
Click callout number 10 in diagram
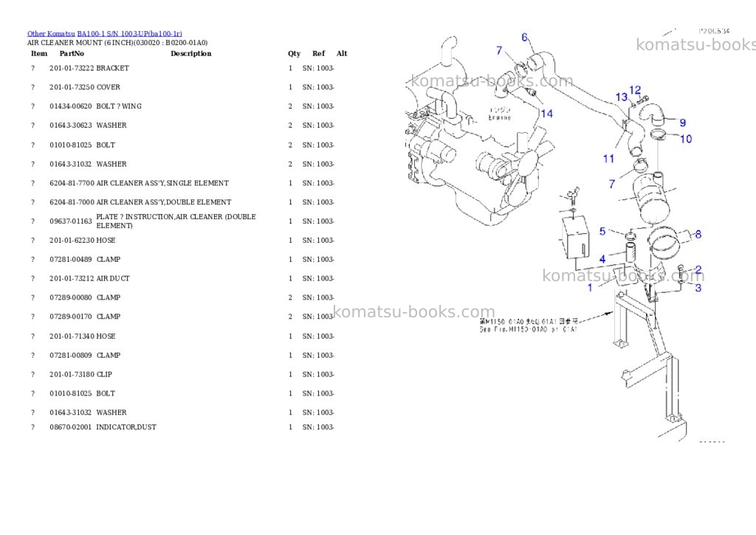click(x=686, y=139)
